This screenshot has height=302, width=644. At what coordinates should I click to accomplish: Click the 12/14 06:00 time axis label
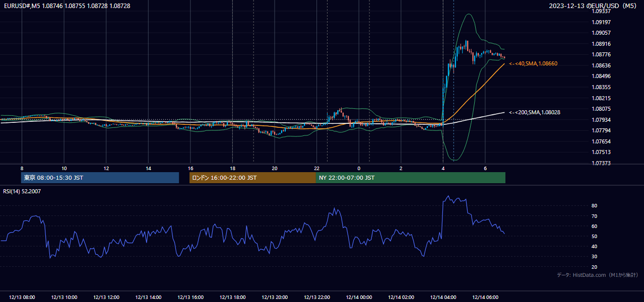[x=485, y=297]
